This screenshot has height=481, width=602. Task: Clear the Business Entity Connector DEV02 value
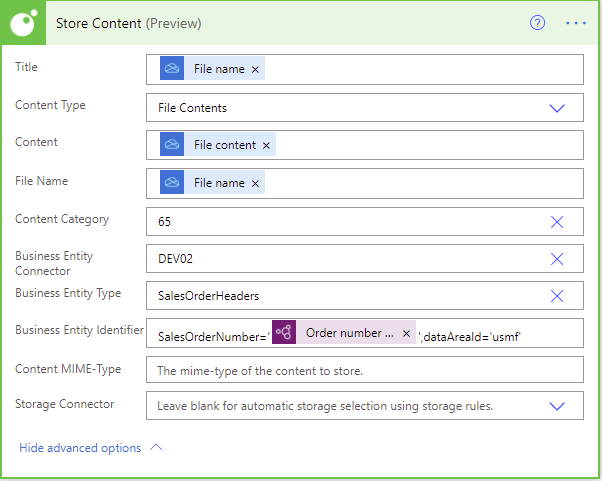(x=557, y=259)
